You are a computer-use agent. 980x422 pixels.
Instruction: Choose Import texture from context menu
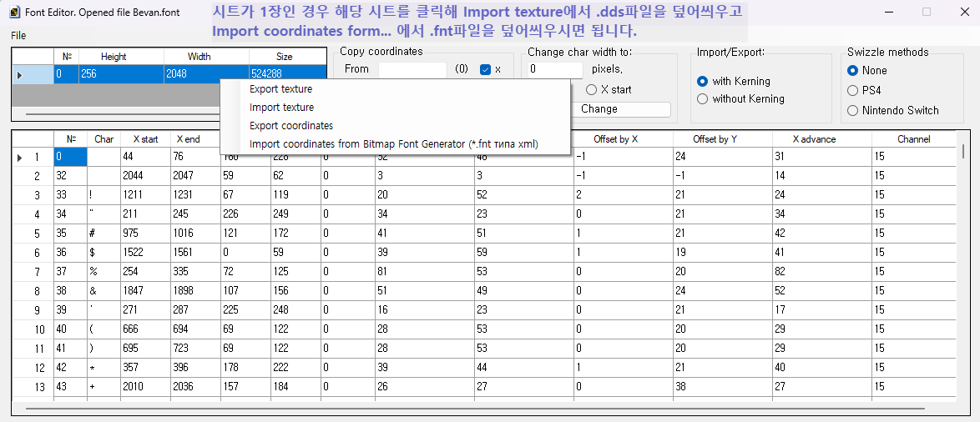point(281,108)
